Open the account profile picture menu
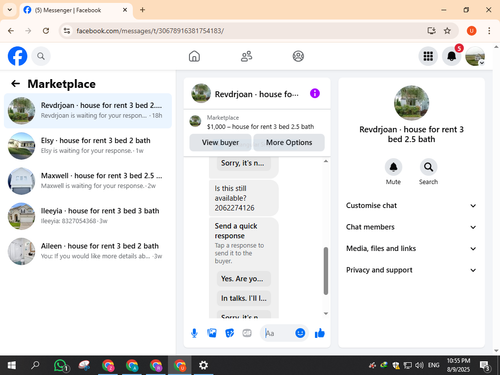 475,56
